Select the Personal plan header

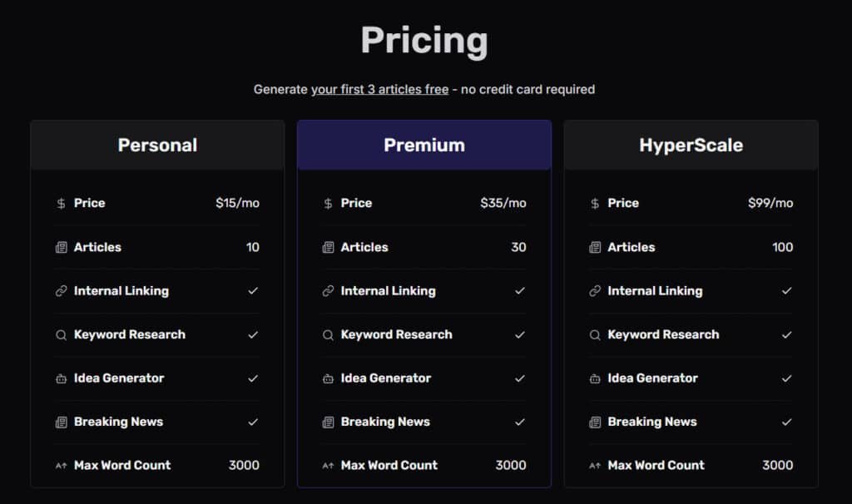click(157, 145)
